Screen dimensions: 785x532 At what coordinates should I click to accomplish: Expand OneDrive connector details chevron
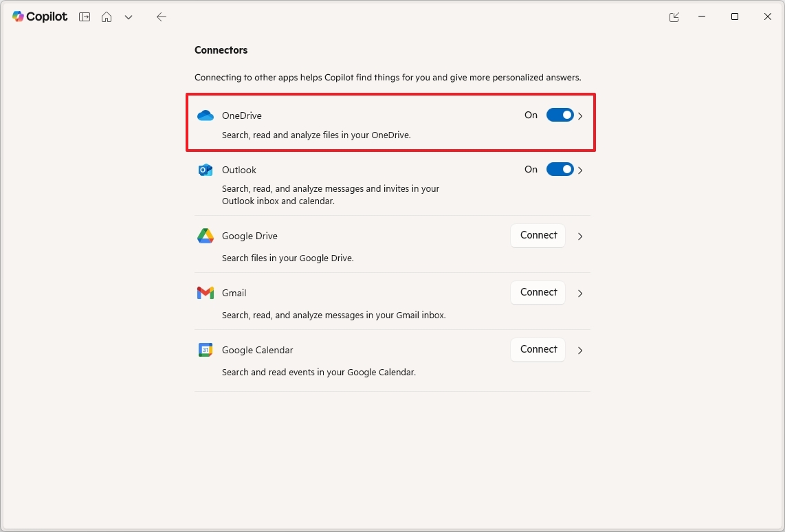coord(581,116)
